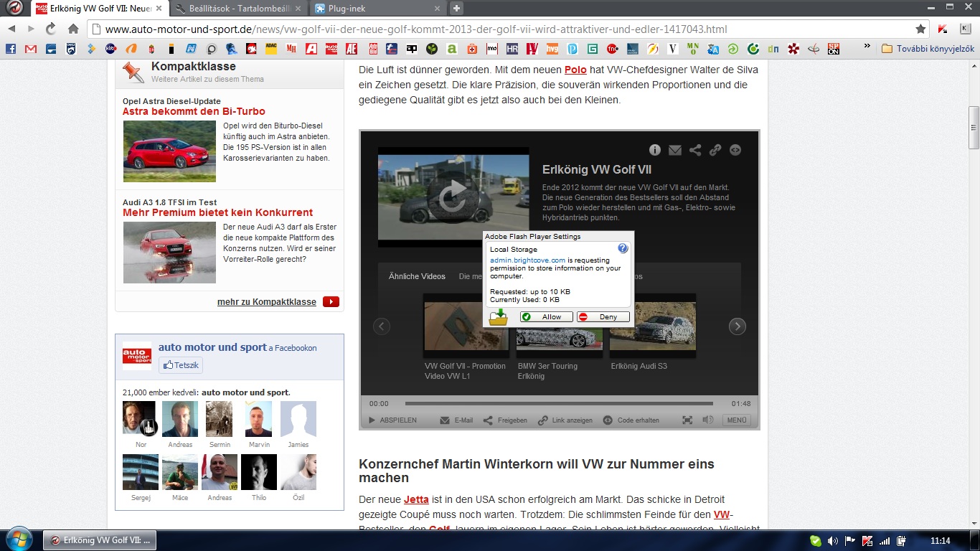The height and width of the screenshot is (551, 980).
Task: Click taskbar Erlkönig VW Golf VII window
Action: click(x=99, y=540)
